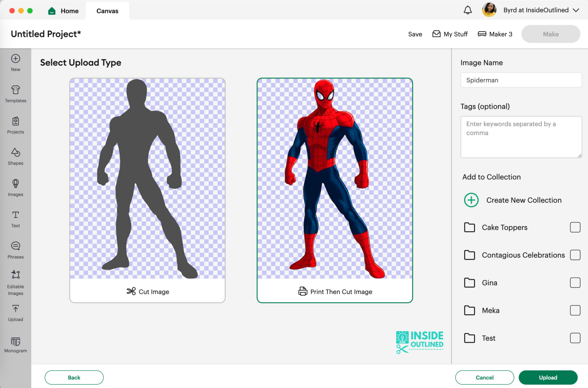
Task: Open the Templates panel
Action: [x=15, y=94]
